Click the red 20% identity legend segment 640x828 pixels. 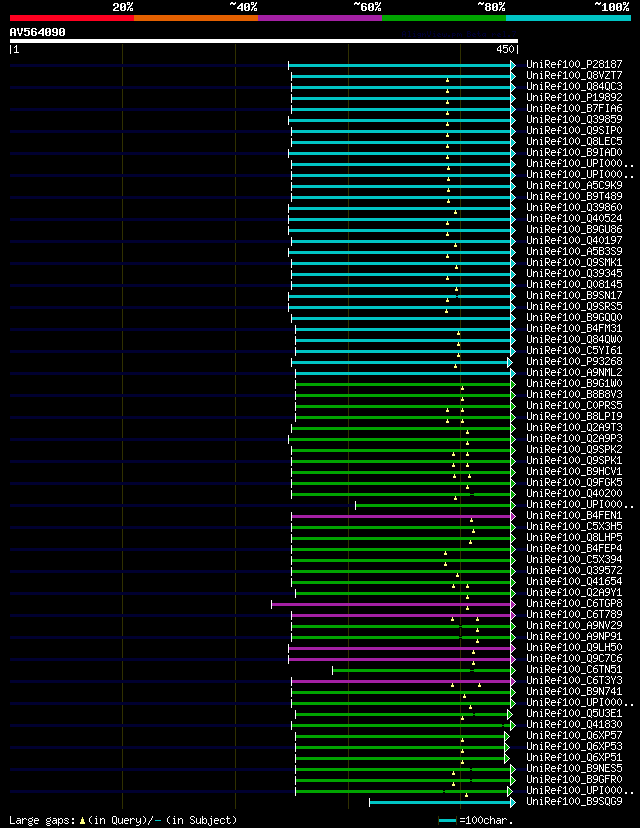click(x=72, y=18)
